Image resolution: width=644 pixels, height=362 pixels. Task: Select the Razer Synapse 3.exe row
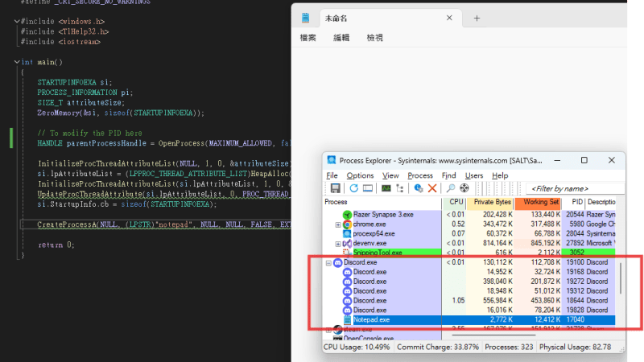(x=469, y=215)
